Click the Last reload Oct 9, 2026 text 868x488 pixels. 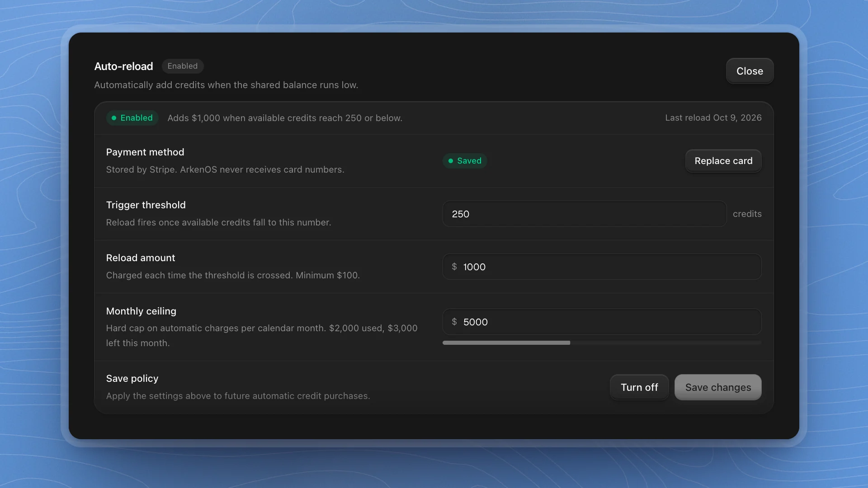click(713, 118)
